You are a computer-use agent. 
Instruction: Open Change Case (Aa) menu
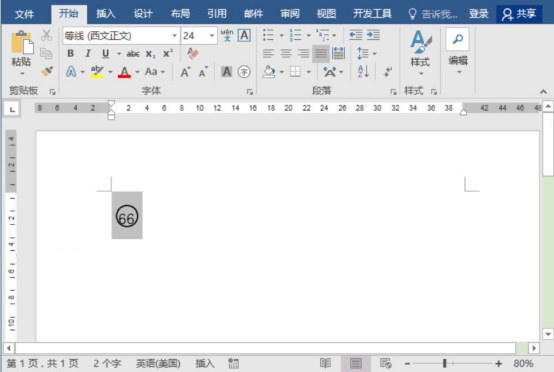coord(151,72)
